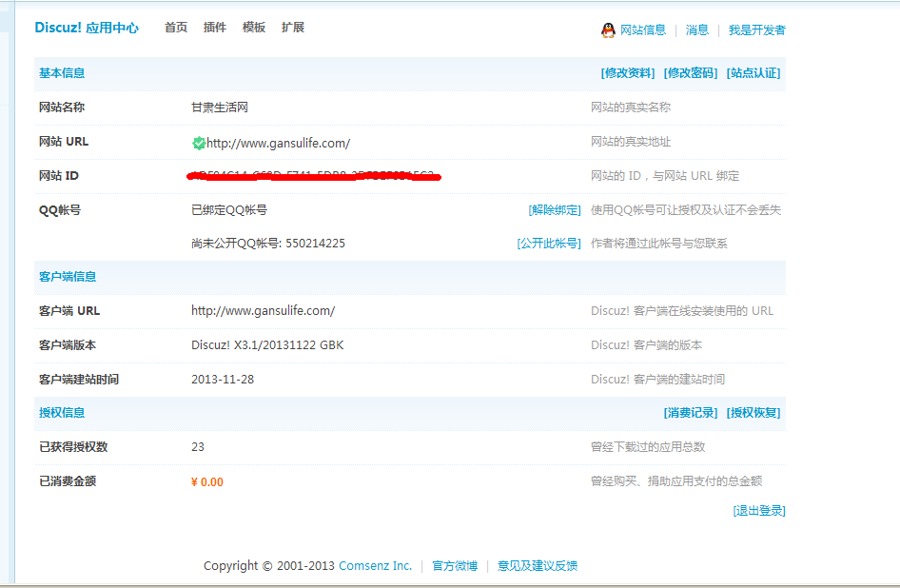Click the [解除绑定] link
The height and width of the screenshot is (588, 900).
(555, 210)
